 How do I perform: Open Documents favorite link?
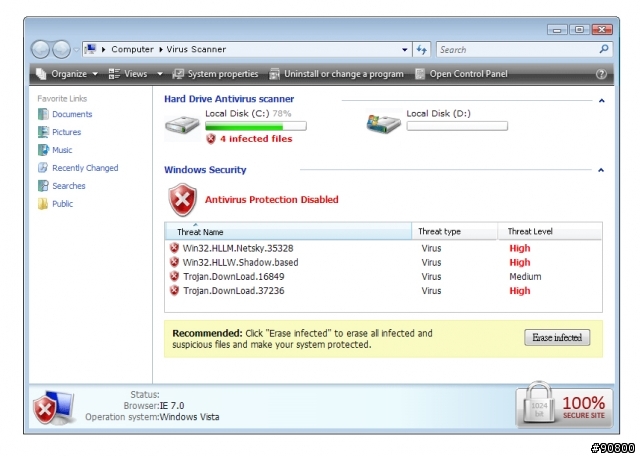tap(72, 114)
